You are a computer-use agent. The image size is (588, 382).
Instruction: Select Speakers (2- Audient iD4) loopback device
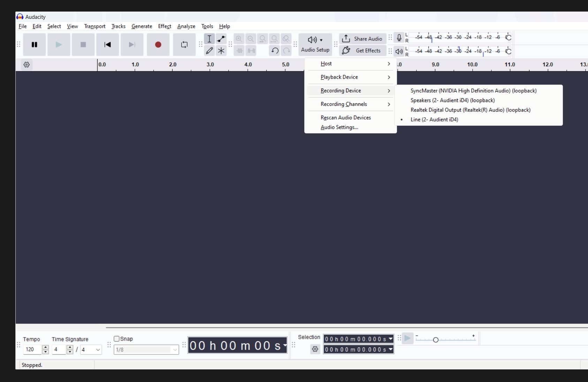tap(479, 100)
